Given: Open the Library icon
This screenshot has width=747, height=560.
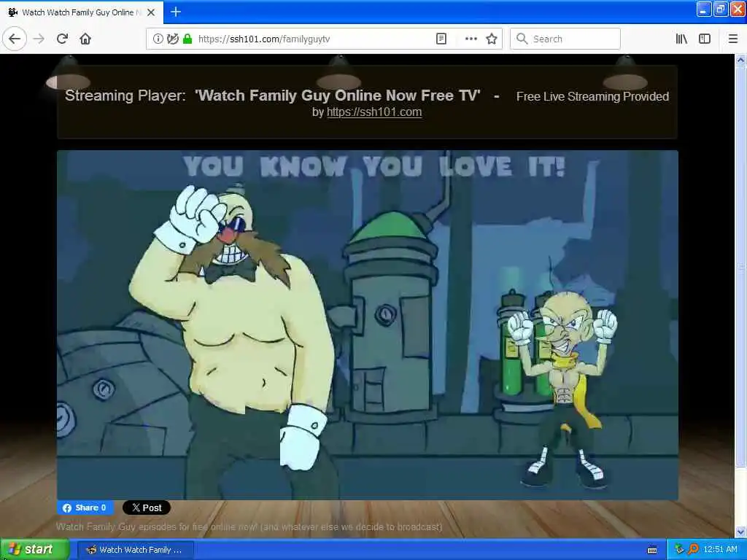Looking at the screenshot, I should point(681,39).
